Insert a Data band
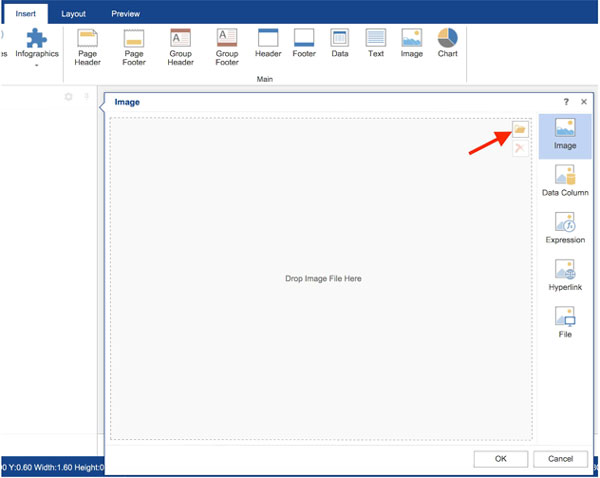 coord(340,43)
